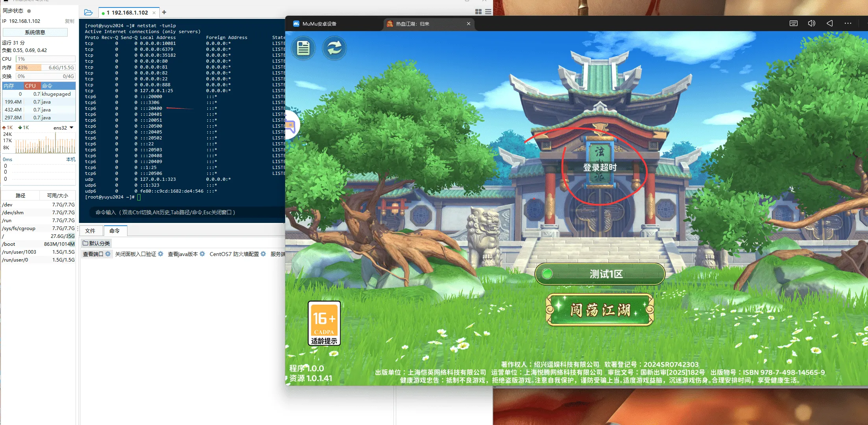The image size is (868, 425).
Task: Open the hamburger list menu in FinalShell
Action: (x=488, y=12)
